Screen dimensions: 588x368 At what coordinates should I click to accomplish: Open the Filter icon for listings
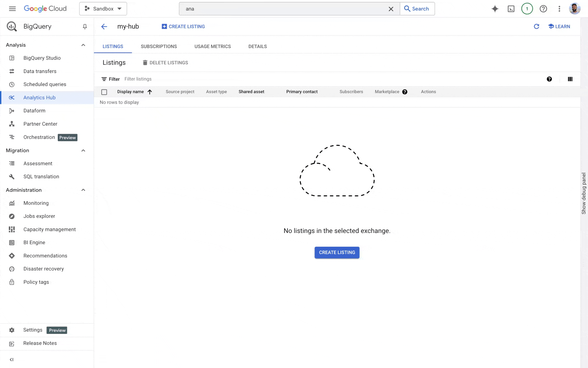pos(104,79)
